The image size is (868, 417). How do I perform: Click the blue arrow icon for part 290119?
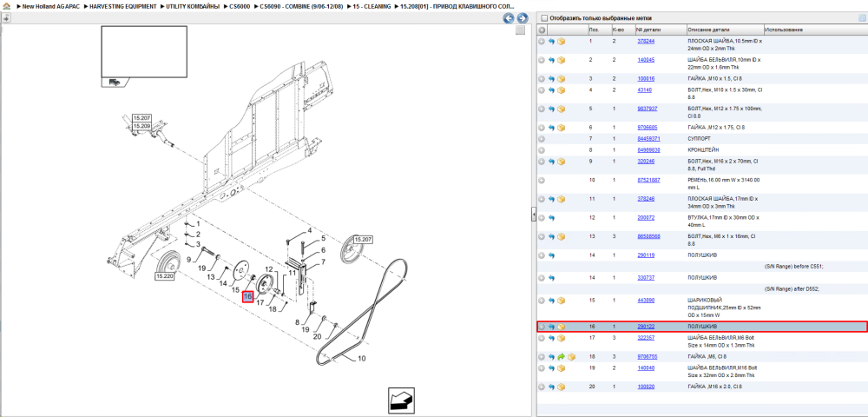click(x=551, y=255)
